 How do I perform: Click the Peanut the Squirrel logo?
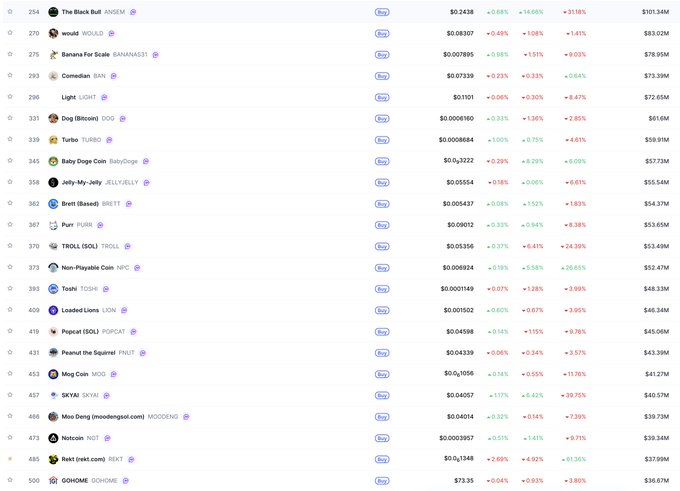coord(53,353)
